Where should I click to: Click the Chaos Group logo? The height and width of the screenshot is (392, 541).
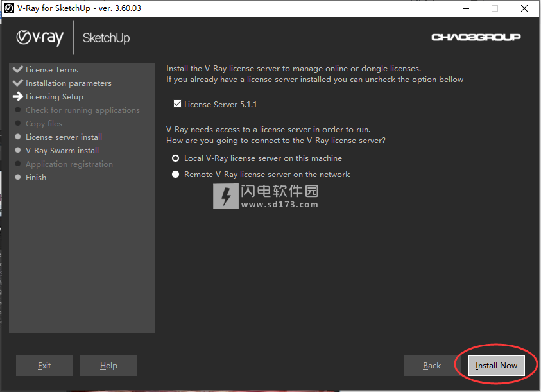click(x=476, y=37)
